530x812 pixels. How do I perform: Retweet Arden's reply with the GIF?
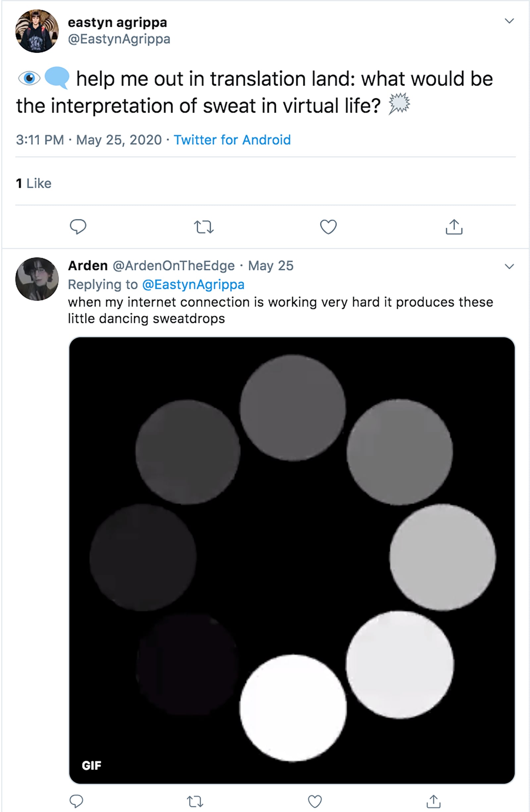195,801
